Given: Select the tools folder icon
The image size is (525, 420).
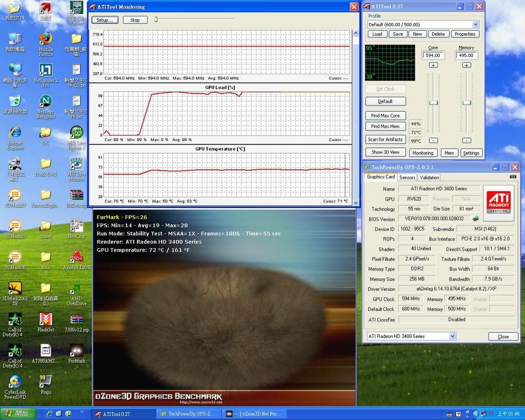Looking at the screenshot, I should point(46,259).
